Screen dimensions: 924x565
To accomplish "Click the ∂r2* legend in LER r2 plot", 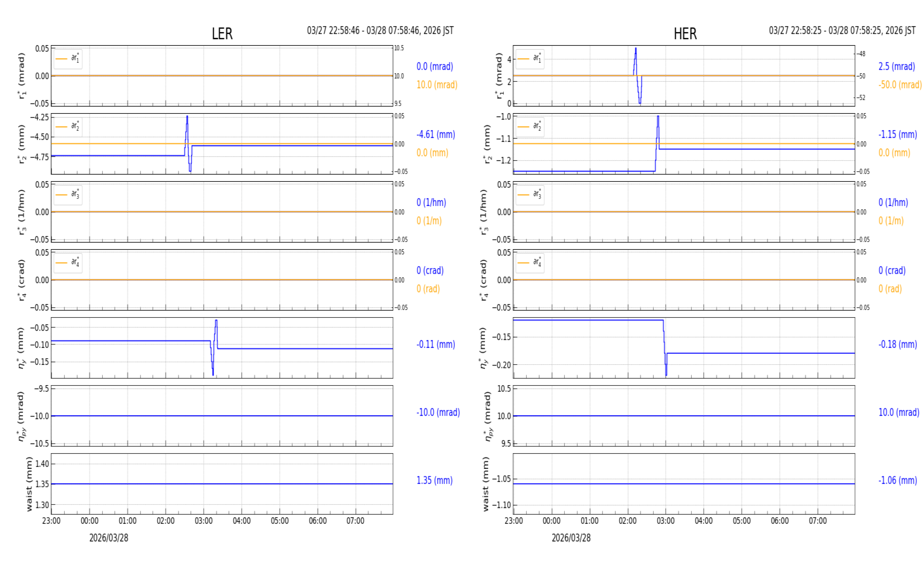I will click(68, 126).
